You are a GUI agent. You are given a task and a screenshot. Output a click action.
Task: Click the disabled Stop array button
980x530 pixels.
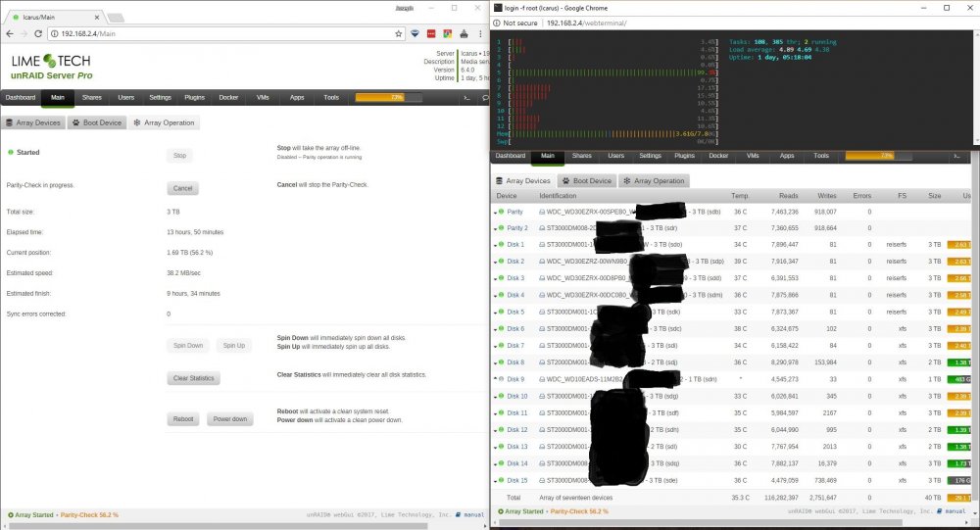[179, 156]
